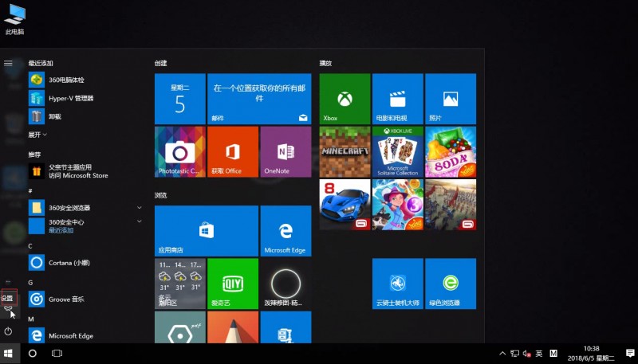Click the 获取 Office tile
The height and width of the screenshot is (364, 638).
(x=233, y=151)
